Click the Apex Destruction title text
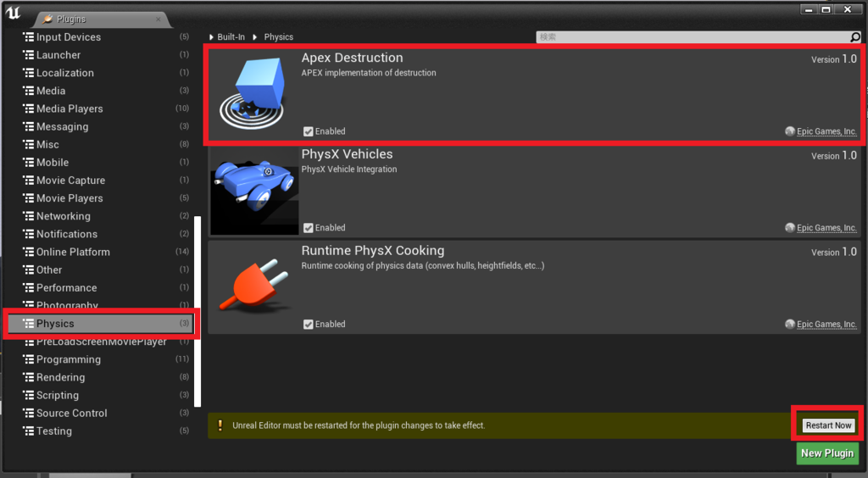The image size is (868, 478). click(352, 58)
